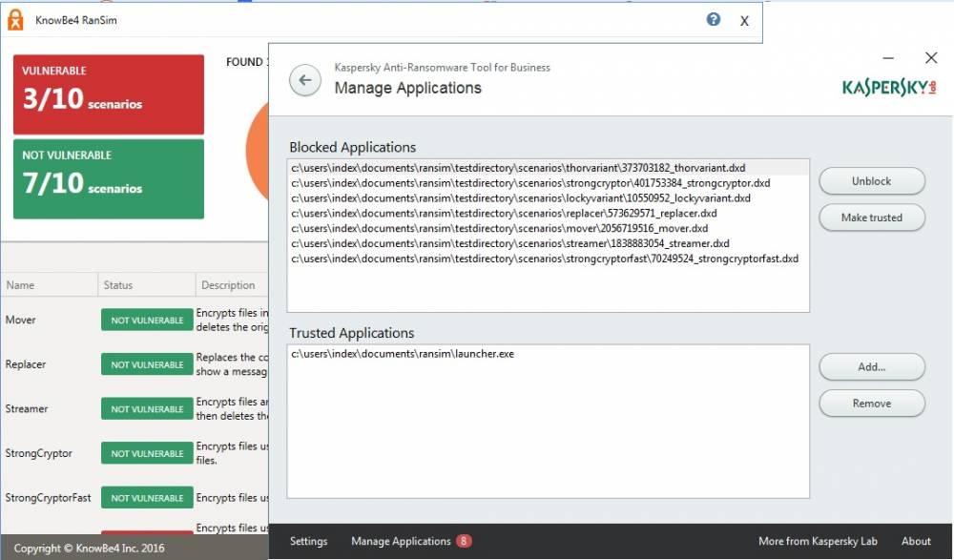
Task: Select the 1838883054_streamer.dxd blocked entry
Action: point(549,243)
